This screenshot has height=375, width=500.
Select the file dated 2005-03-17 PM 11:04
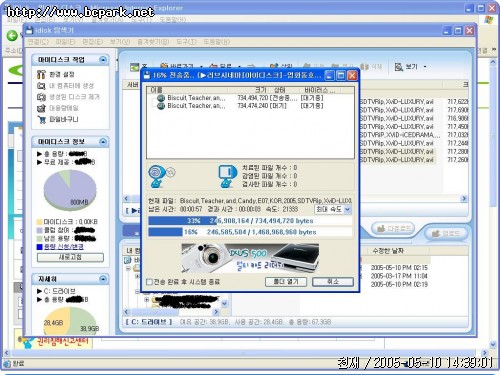tap(399, 276)
